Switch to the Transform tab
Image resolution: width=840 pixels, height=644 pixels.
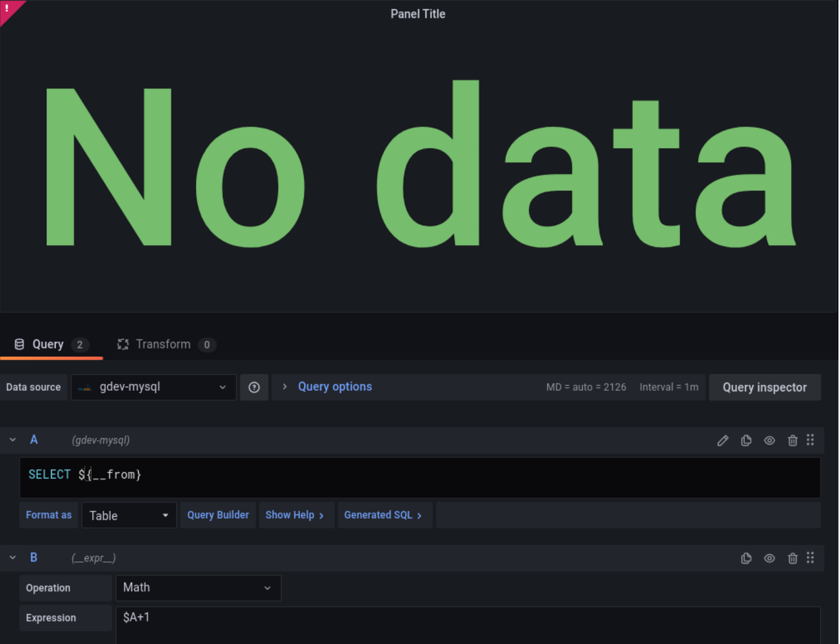[166, 344]
